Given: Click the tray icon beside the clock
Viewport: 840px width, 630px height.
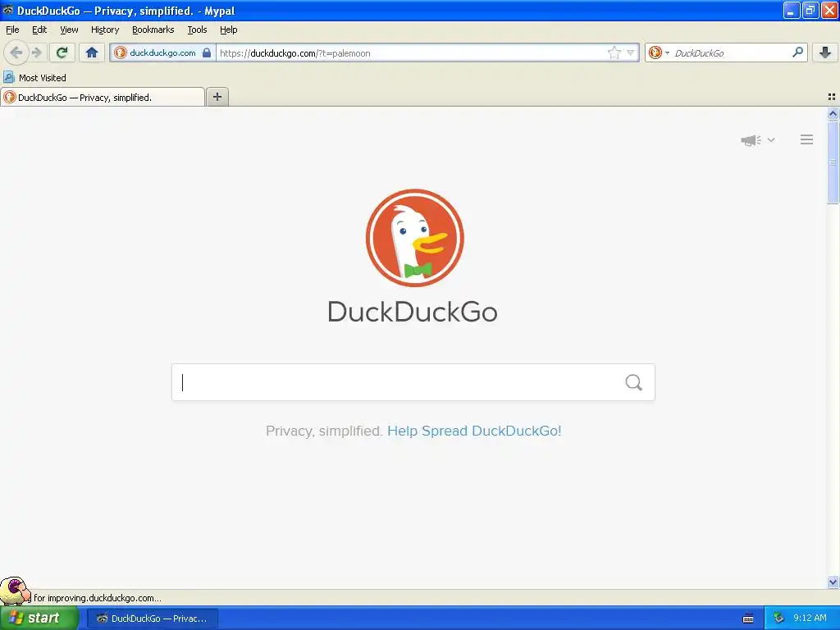Looking at the screenshot, I should (779, 618).
